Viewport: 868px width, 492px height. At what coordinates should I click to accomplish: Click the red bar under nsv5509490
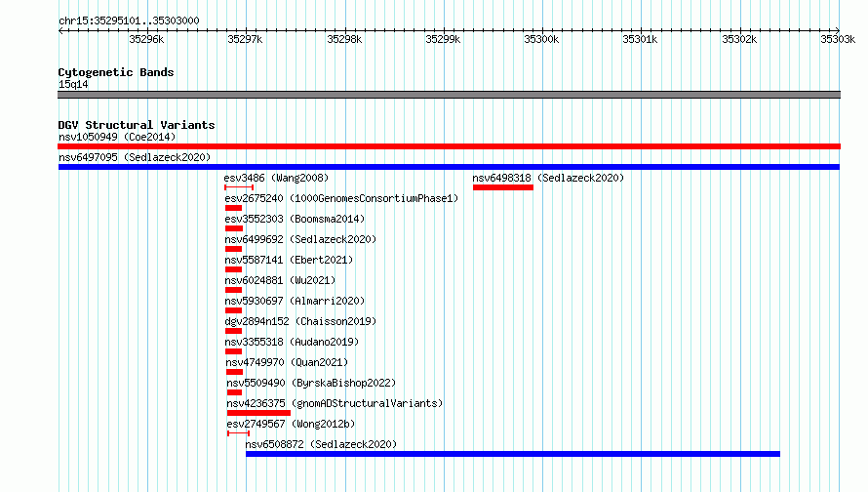tap(235, 392)
